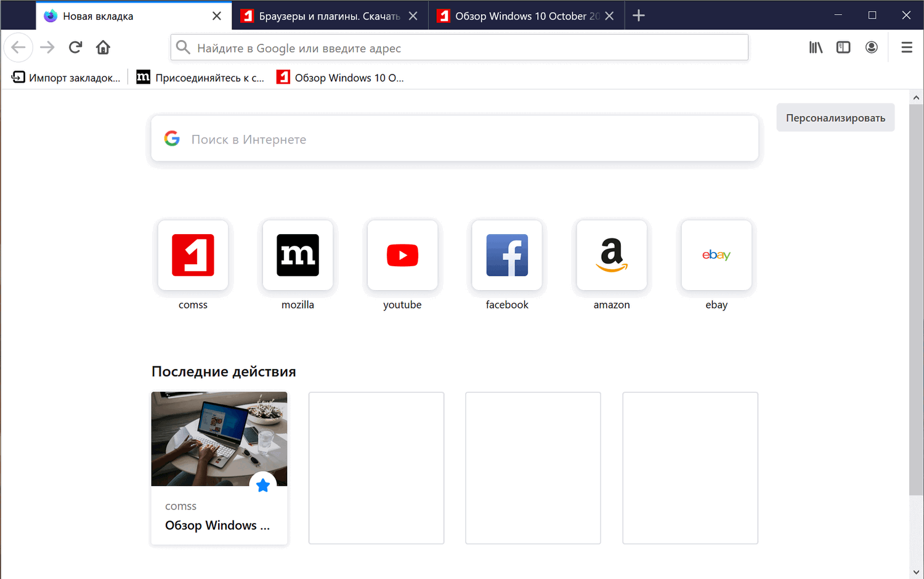The height and width of the screenshot is (579, 924).
Task: Click the blue bookmark star badge
Action: coord(263,485)
